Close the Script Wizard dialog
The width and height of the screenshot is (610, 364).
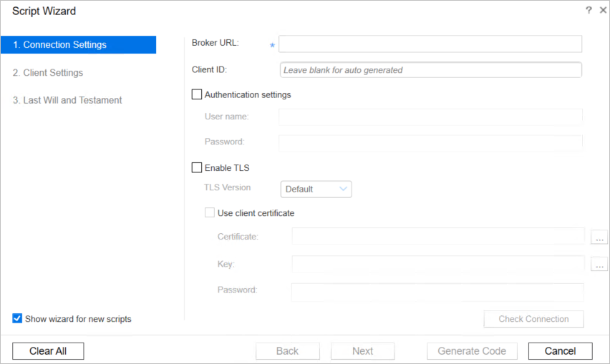click(603, 10)
